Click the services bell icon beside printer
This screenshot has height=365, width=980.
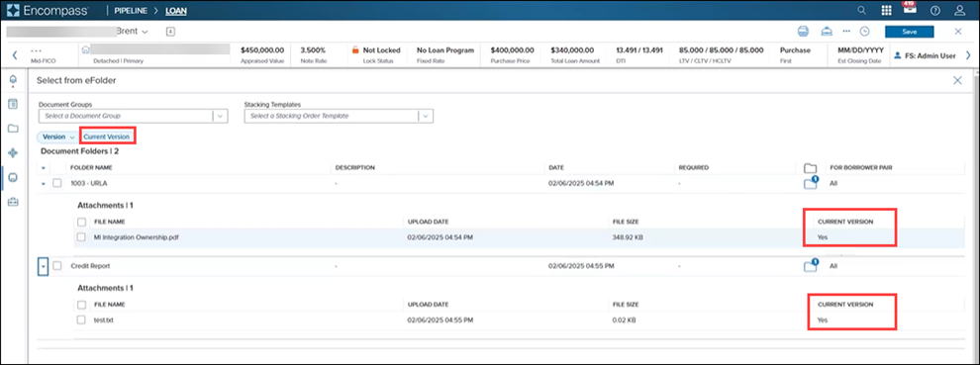[x=827, y=32]
